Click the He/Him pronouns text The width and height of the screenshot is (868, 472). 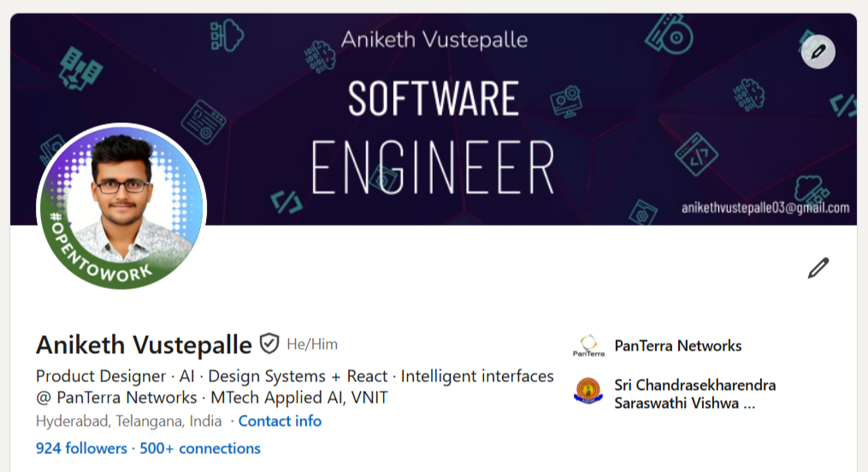(x=312, y=345)
